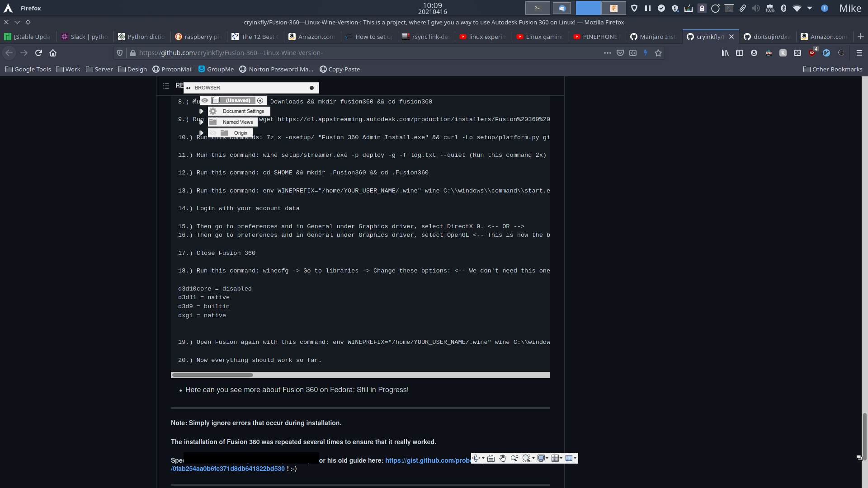Image resolution: width=868 pixels, height=488 pixels.
Task: Toggle visibility of the (Unsaved) document
Action: click(205, 100)
